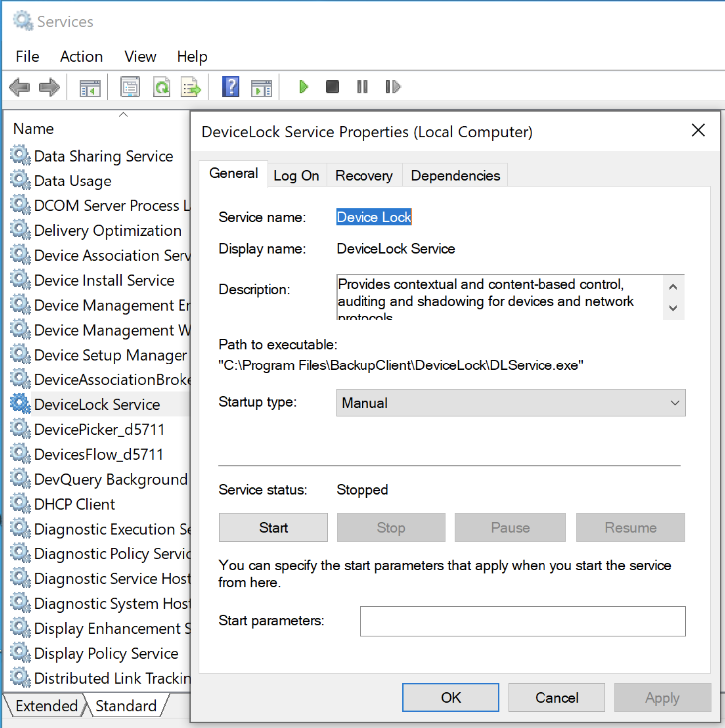Switch to the Recovery tab
The image size is (725, 728).
pyautogui.click(x=364, y=176)
